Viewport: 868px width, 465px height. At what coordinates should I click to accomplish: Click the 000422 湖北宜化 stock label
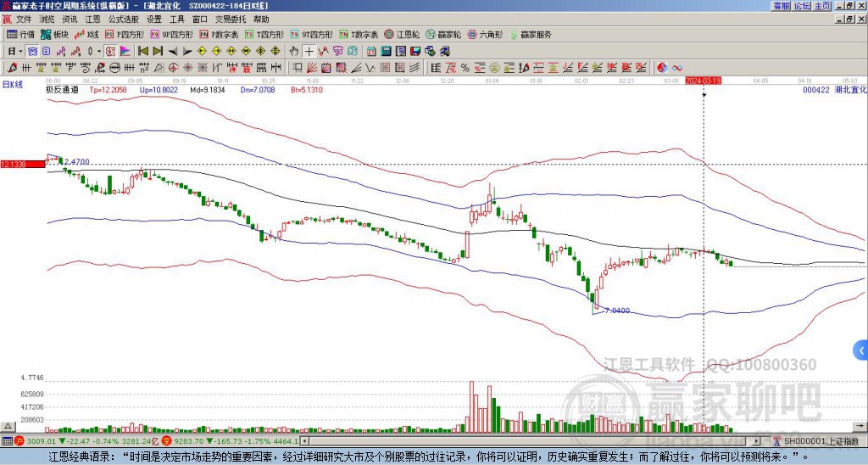pos(835,89)
